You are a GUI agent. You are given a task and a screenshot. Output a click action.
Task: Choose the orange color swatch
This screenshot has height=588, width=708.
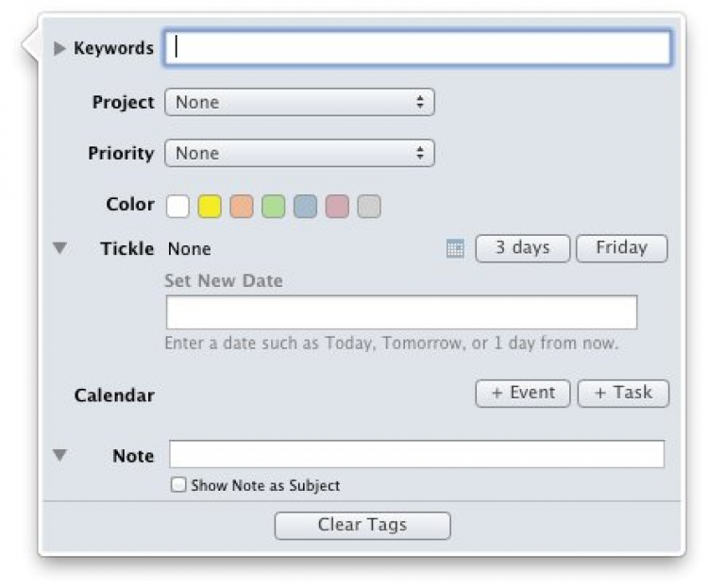tap(242, 206)
